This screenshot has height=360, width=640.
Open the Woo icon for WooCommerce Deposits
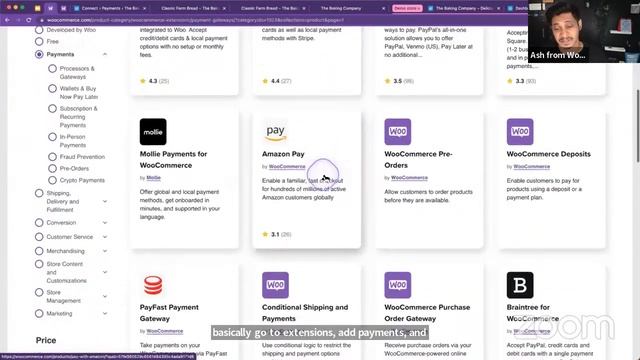coord(520,132)
